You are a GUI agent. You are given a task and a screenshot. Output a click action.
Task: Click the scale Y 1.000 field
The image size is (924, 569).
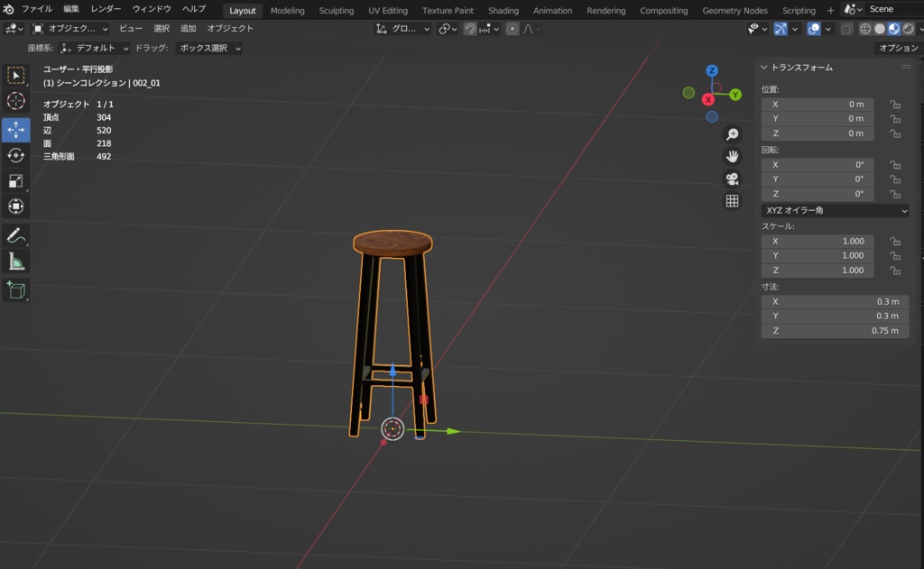(818, 255)
